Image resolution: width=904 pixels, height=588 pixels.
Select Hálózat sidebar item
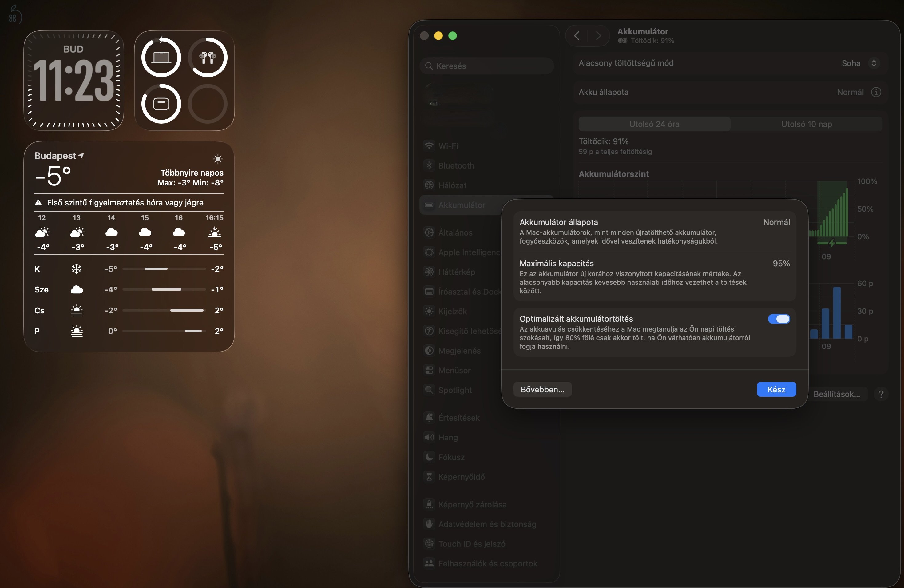[x=452, y=185]
